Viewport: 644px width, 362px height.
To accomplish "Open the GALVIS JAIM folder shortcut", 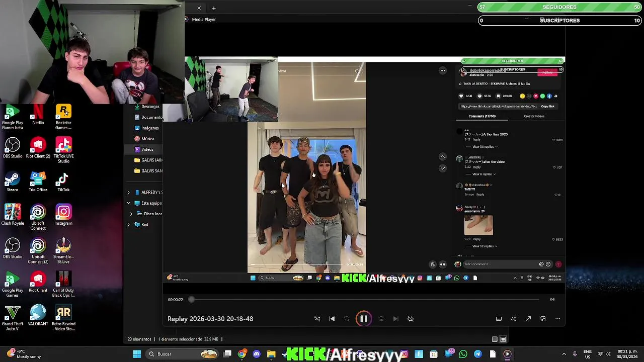I will pyautogui.click(x=148, y=160).
